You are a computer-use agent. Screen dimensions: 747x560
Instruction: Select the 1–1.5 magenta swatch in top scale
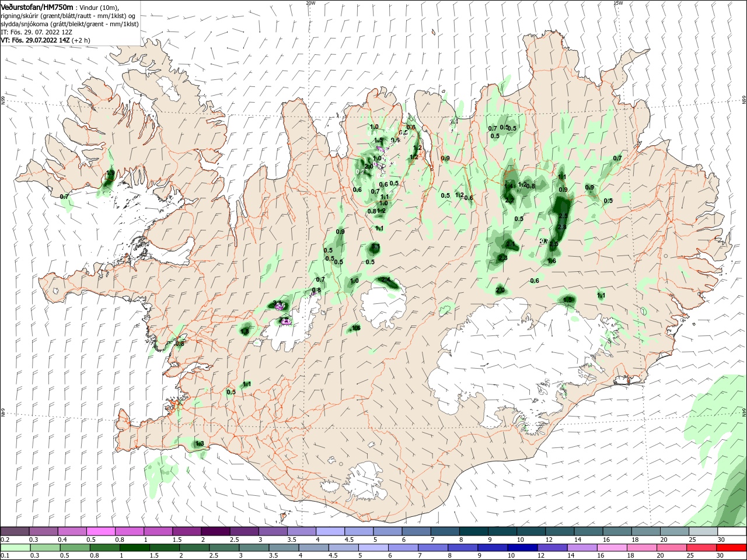pos(158,531)
